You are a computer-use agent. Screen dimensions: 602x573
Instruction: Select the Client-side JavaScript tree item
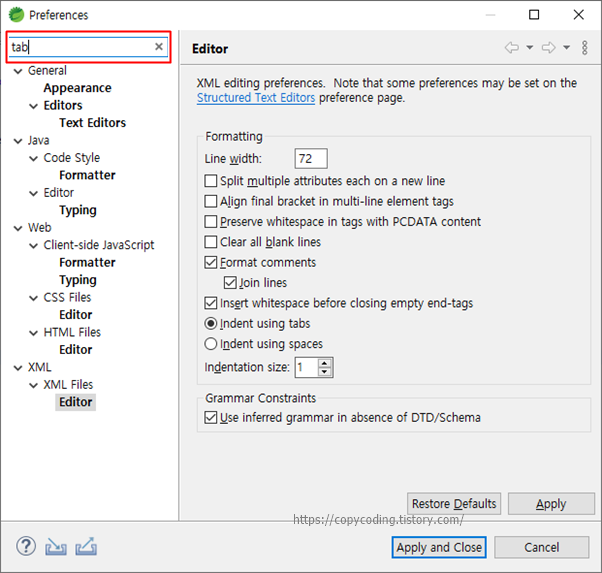[99, 245]
